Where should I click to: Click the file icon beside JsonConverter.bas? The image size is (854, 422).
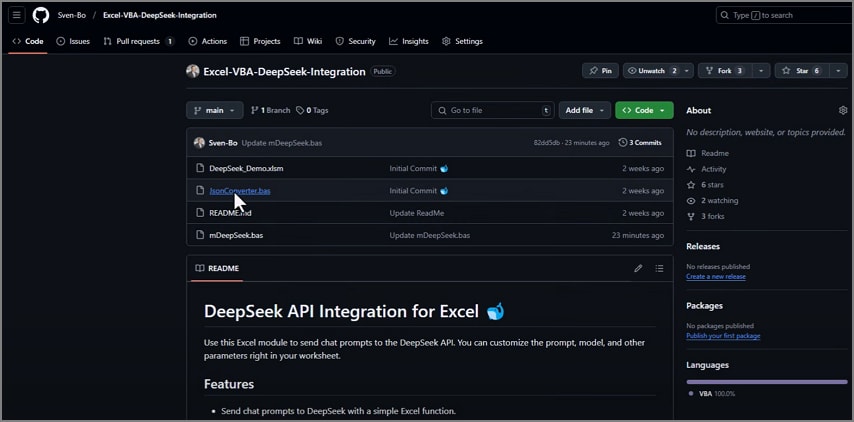[x=200, y=191]
